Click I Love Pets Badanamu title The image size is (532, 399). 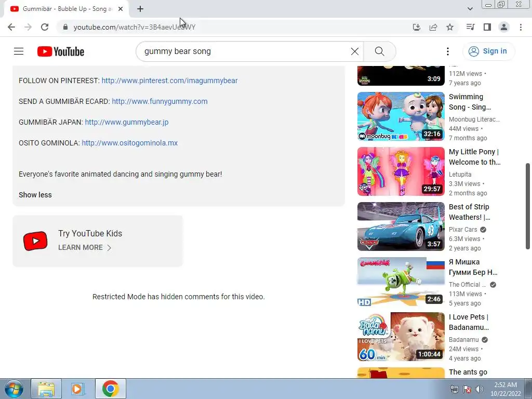[469, 322]
